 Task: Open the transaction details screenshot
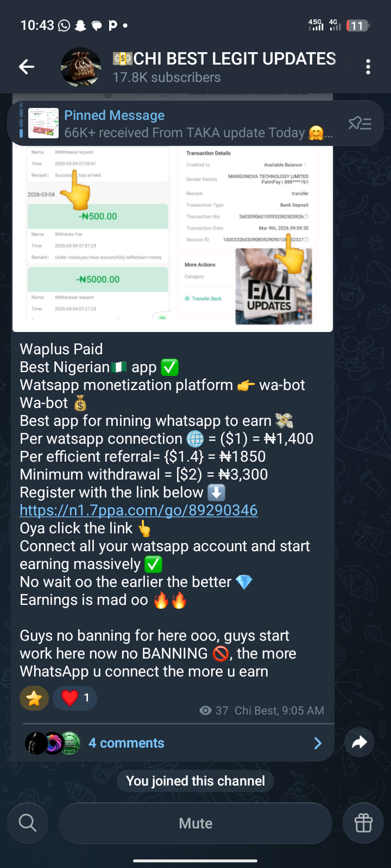pos(248,232)
